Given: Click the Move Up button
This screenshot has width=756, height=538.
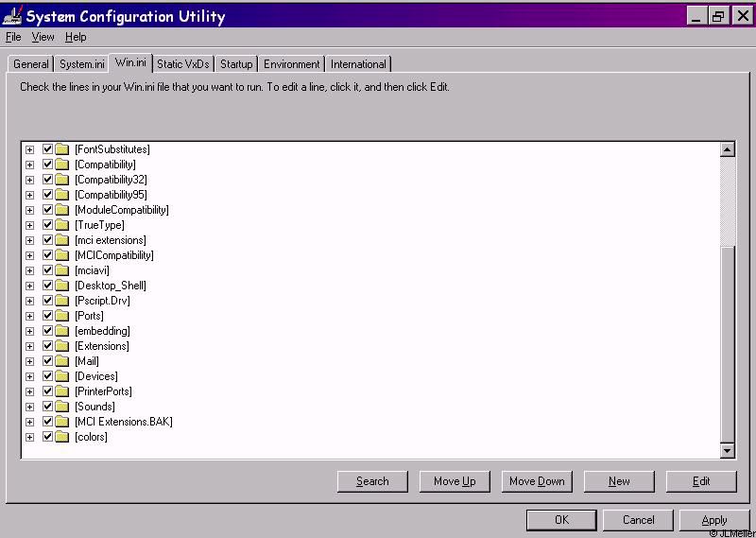Looking at the screenshot, I should [x=455, y=481].
